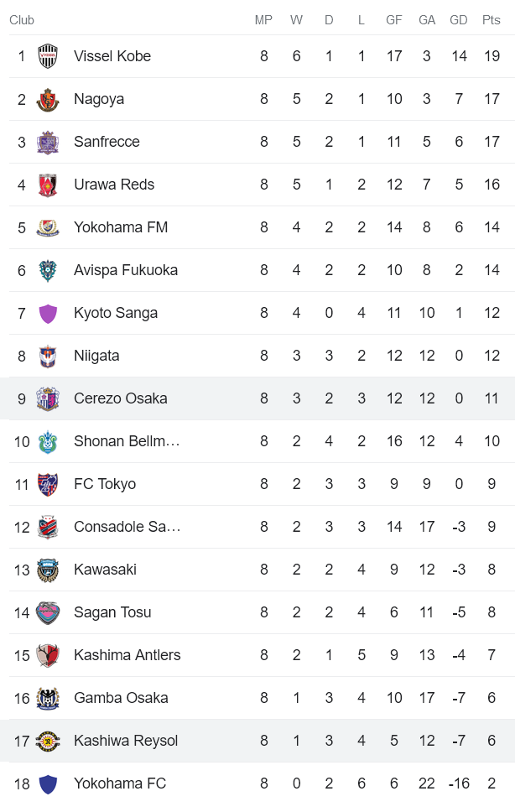Click the Club column header

pos(22,20)
